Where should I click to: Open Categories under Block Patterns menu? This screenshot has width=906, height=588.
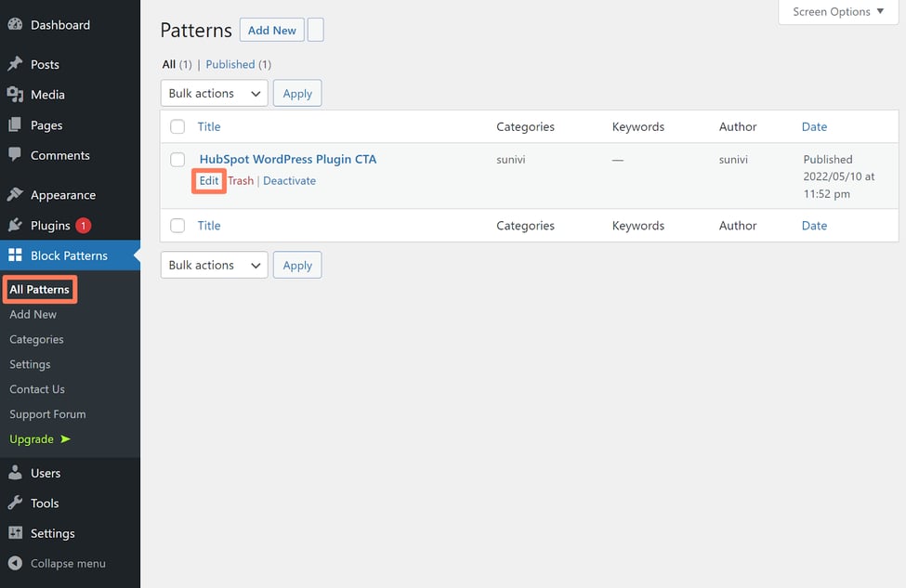click(36, 340)
